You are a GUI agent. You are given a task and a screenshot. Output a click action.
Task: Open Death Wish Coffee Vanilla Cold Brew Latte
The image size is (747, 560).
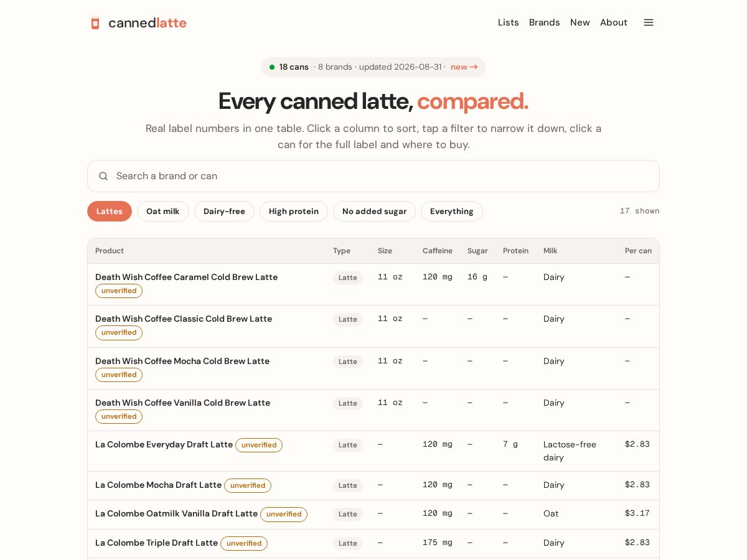(x=182, y=403)
